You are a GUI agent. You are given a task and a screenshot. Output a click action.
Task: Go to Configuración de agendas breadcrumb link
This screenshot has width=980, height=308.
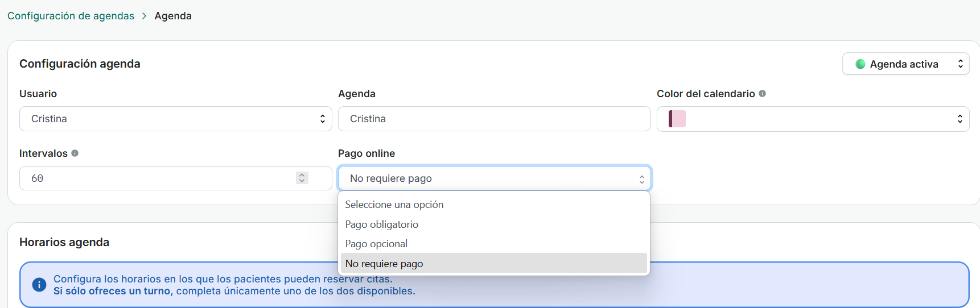click(x=71, y=16)
